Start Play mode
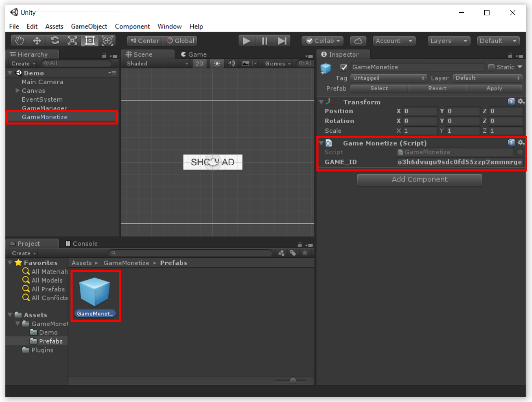This screenshot has height=402, width=532. pos(247,41)
